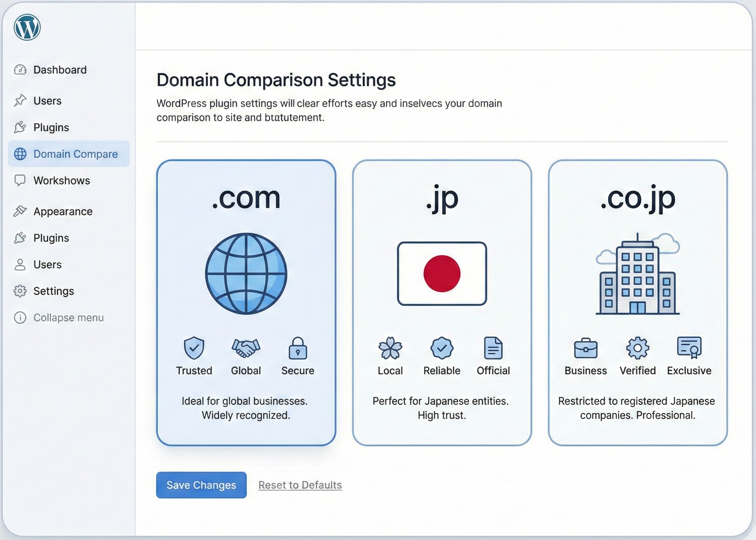Click the Global handshake icon
The width and height of the screenshot is (756, 540).
tap(246, 348)
